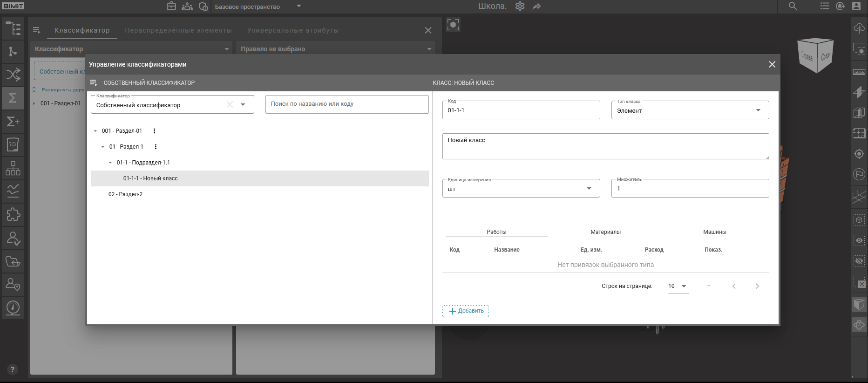Toggle the crossed-out eye hide icon
868x383 pixels.
click(859, 261)
